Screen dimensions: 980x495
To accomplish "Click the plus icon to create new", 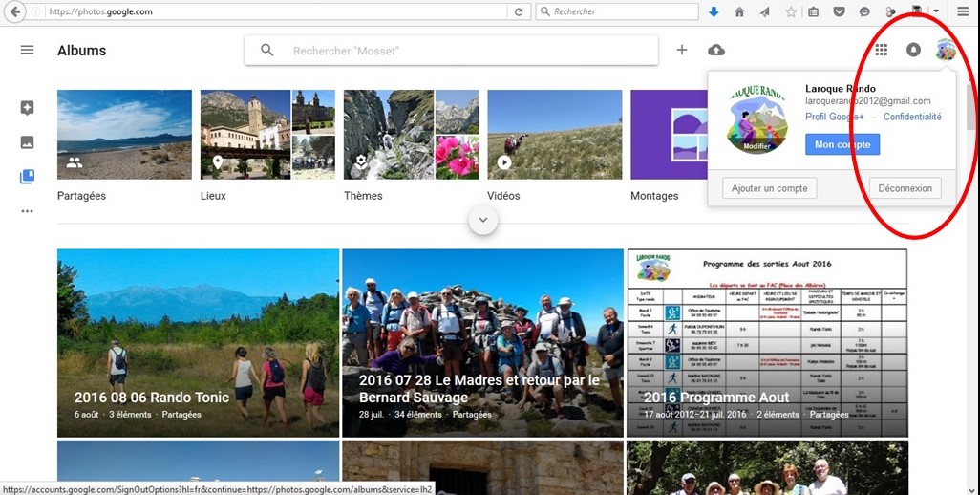I will [682, 50].
